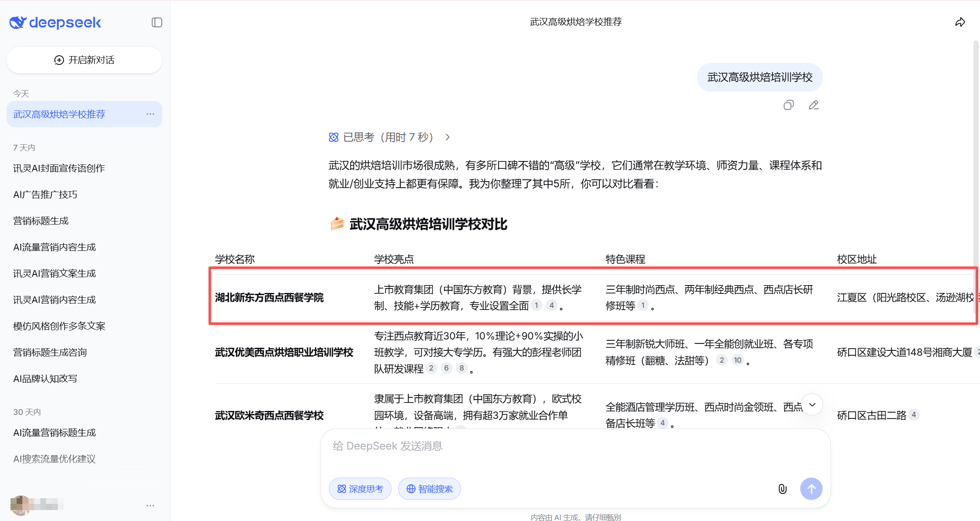Click the vertical page scrollbar
This screenshot has height=521, width=980.
[976, 175]
